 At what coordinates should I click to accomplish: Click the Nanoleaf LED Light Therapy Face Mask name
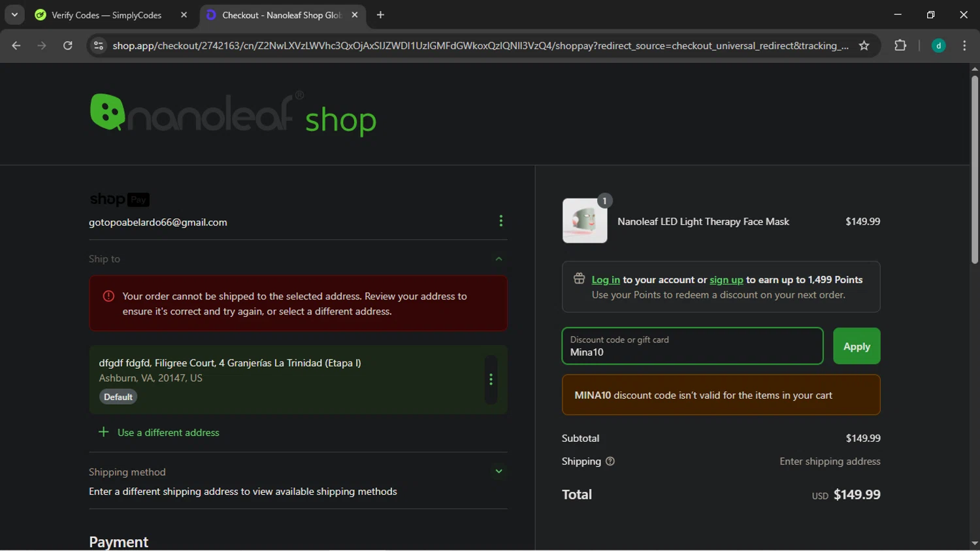pos(703,222)
